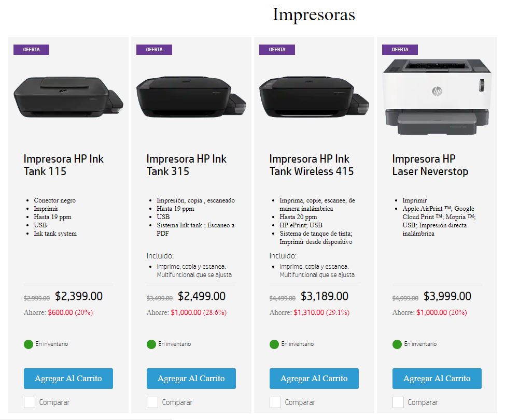The height and width of the screenshot is (420, 505).
Task: Add Ink Tank Wireless 415 to cart
Action: coord(314,379)
